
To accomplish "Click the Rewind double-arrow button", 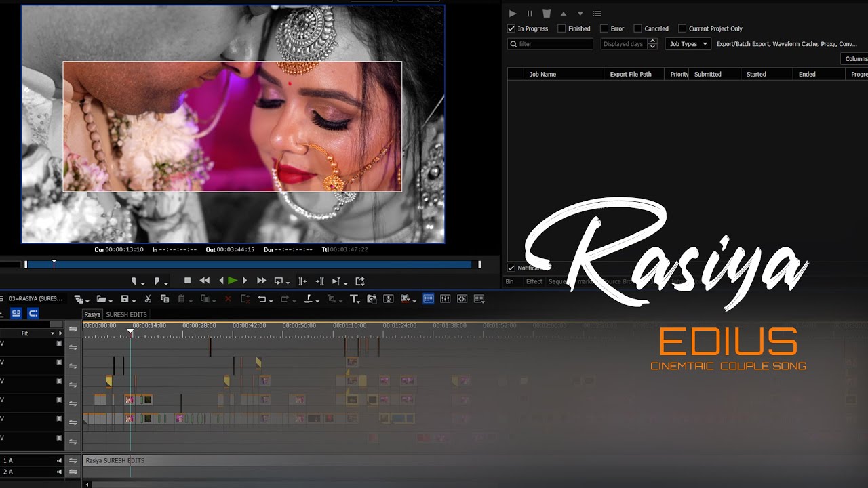I will pyautogui.click(x=204, y=281).
